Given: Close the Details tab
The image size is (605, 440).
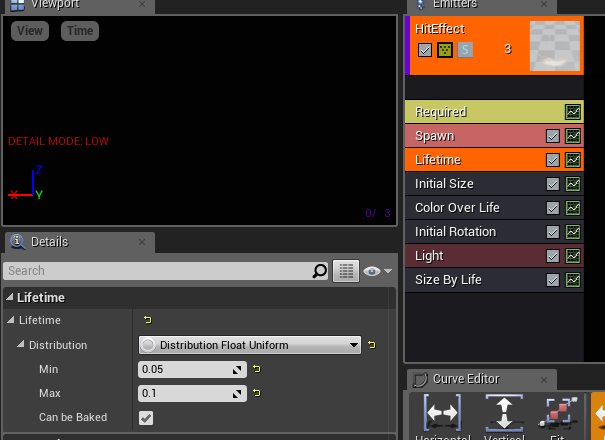Looking at the screenshot, I should coord(142,242).
